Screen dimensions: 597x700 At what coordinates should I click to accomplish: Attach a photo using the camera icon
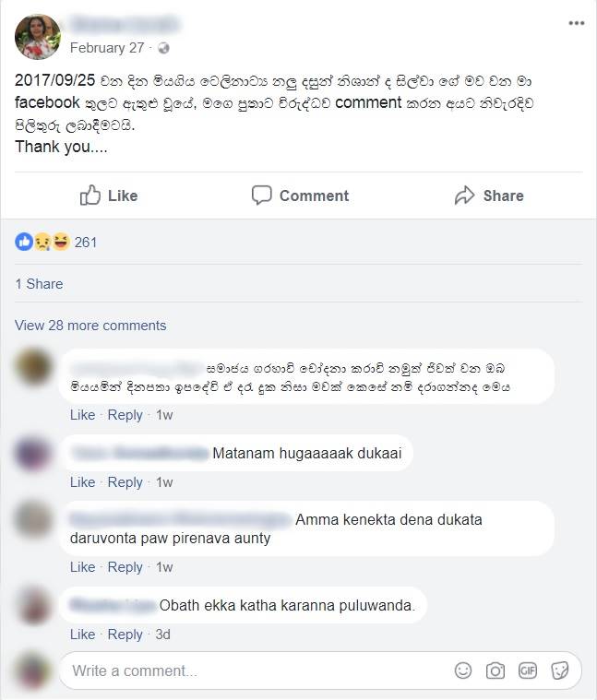(496, 670)
